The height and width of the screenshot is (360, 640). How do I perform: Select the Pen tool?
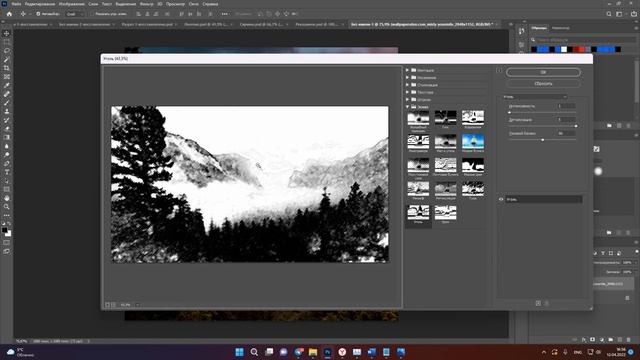(x=7, y=163)
